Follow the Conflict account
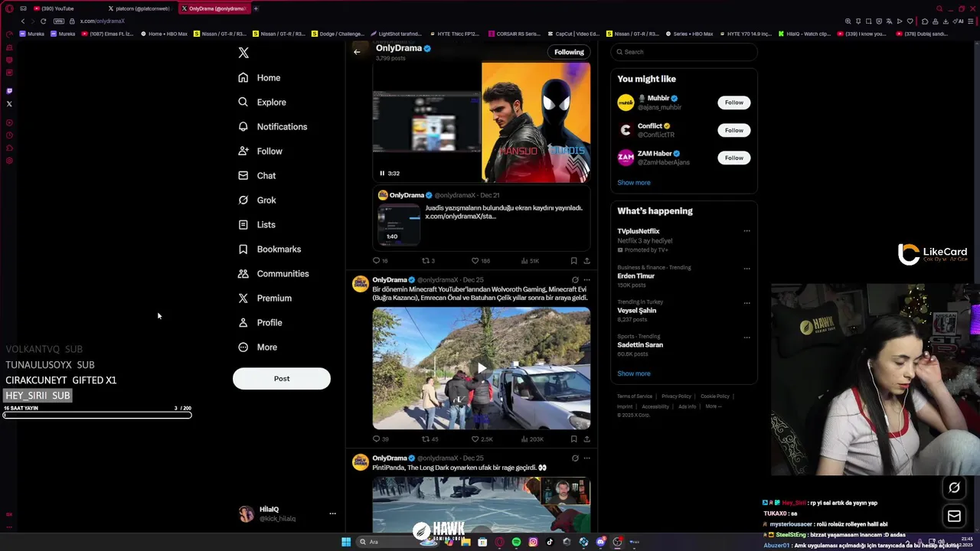The width and height of the screenshot is (980, 551). [733, 130]
